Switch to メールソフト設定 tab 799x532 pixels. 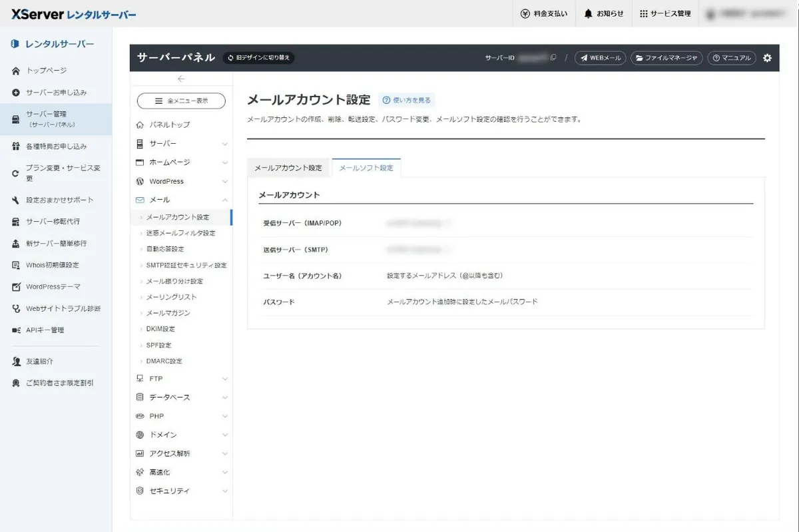366,168
